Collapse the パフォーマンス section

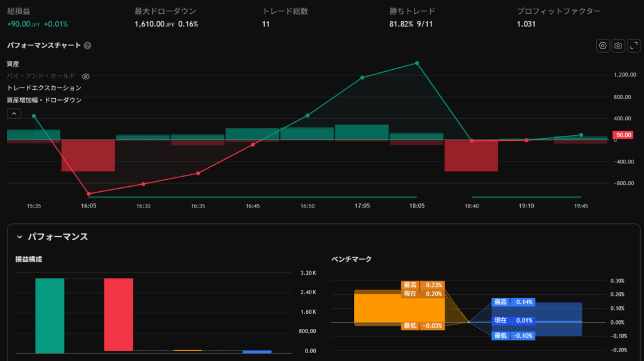coord(19,237)
